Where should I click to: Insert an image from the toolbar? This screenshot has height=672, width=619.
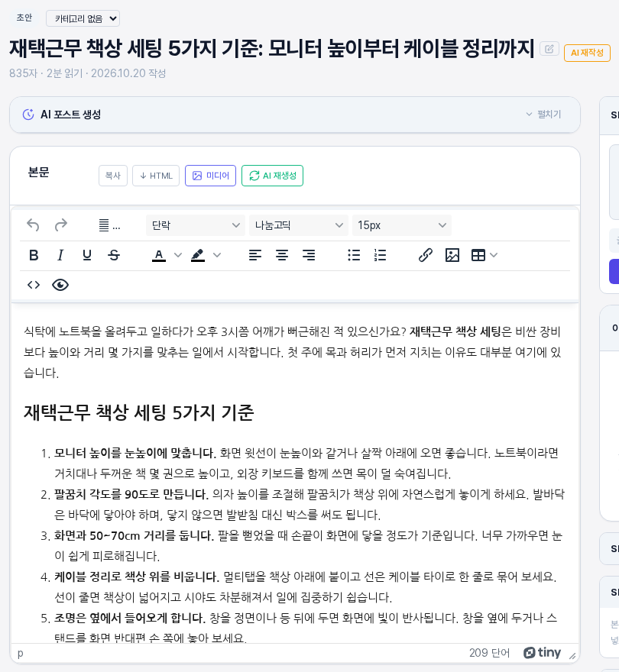452,255
